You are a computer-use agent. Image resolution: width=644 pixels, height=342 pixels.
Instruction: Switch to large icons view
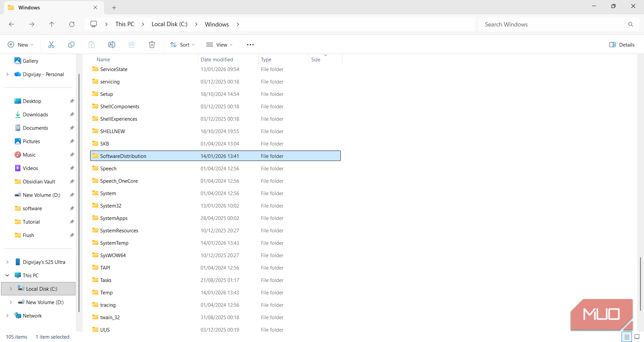pos(637,337)
